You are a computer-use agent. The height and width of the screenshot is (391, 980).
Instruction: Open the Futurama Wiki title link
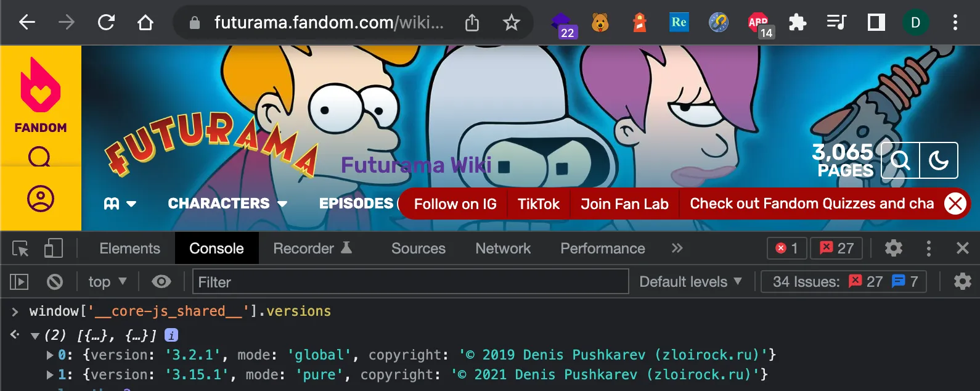(416, 165)
